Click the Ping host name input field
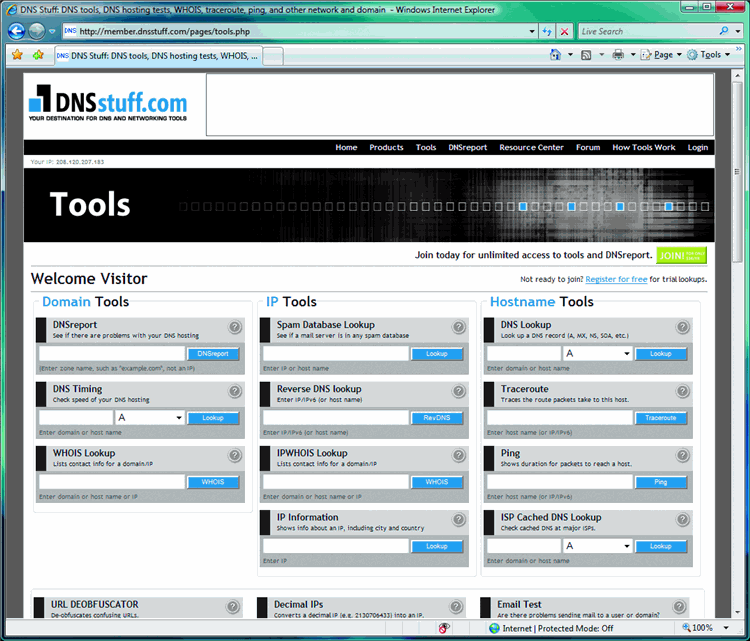The image size is (750, 641). [560, 482]
